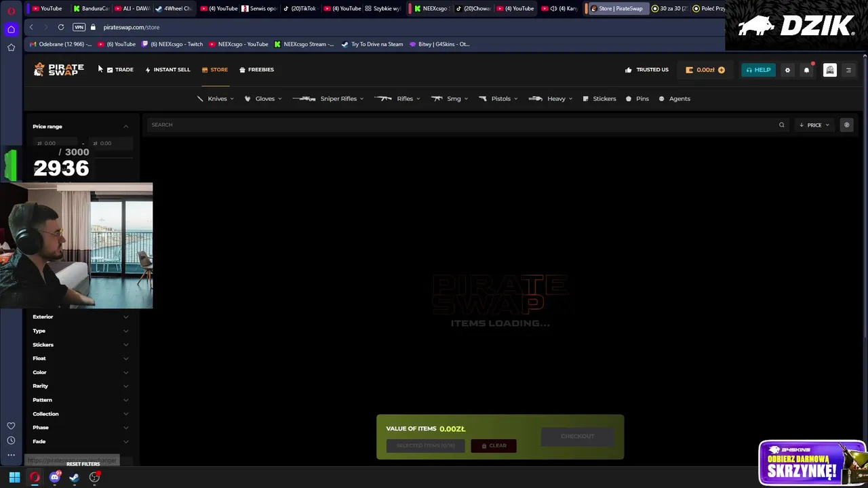Click the G4Skins free case banner

click(812, 464)
